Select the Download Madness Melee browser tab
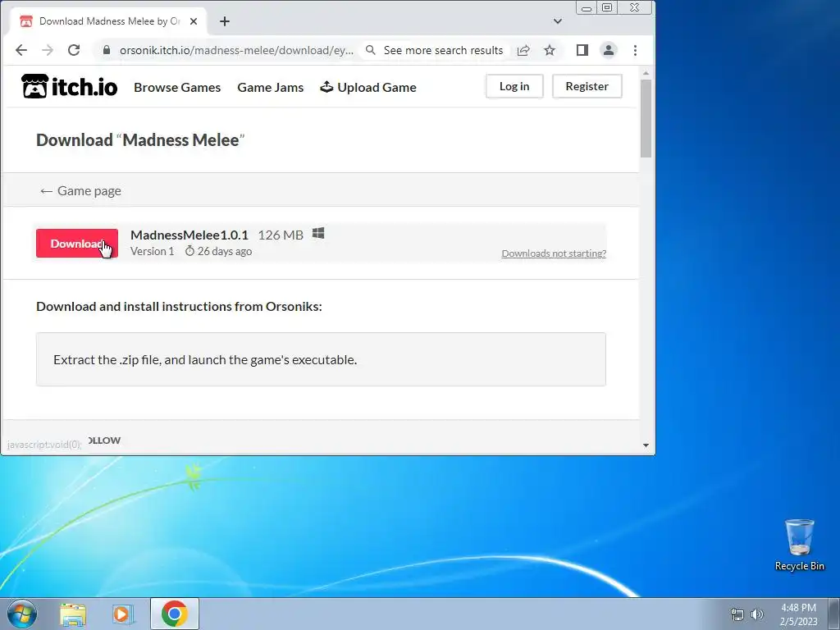This screenshot has height=630, width=840. click(107, 21)
